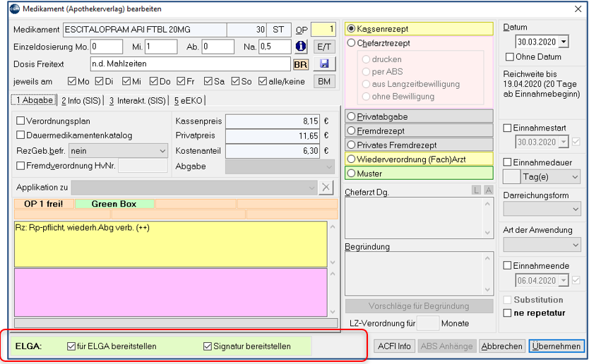Click the small L button near Chefarzt Dg.
Image resolution: width=589 pixels, height=364 pixels.
pos(476,190)
